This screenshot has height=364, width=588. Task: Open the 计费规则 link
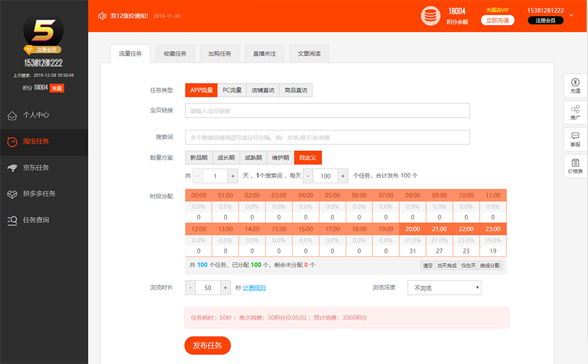click(254, 288)
